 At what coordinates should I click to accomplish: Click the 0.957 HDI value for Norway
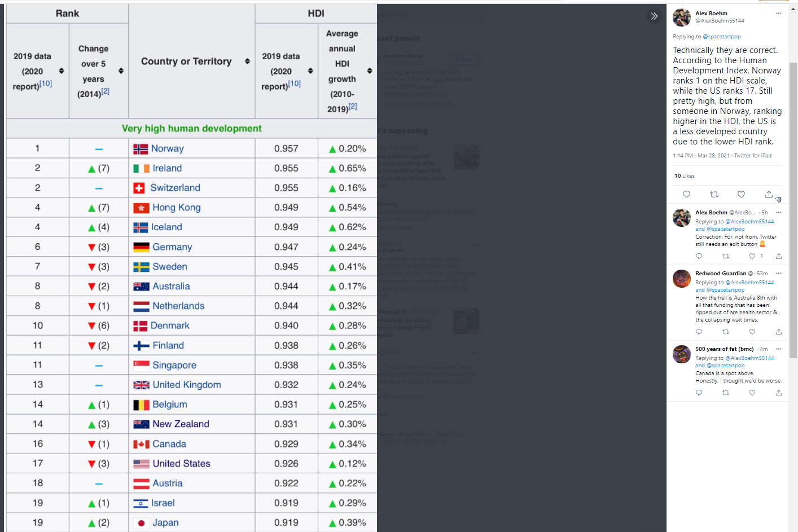point(286,148)
